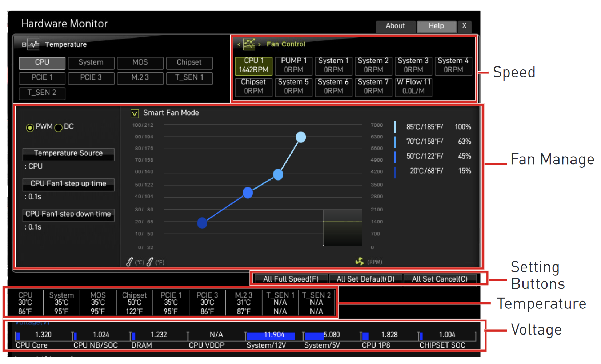This screenshot has height=364, width=601.
Task: Close Hardware Monitor with the X button
Action: pos(464,26)
